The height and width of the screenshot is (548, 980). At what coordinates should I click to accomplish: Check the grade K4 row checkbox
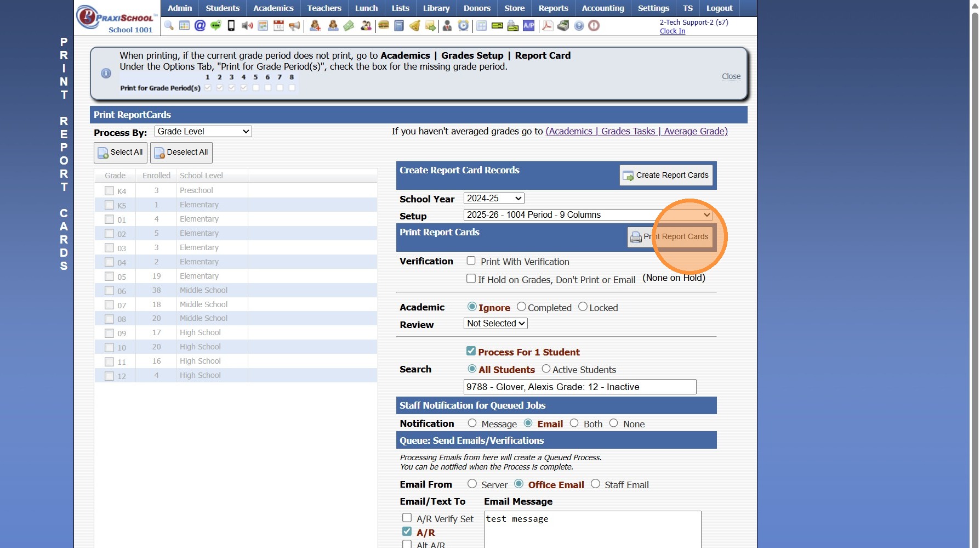tap(109, 191)
